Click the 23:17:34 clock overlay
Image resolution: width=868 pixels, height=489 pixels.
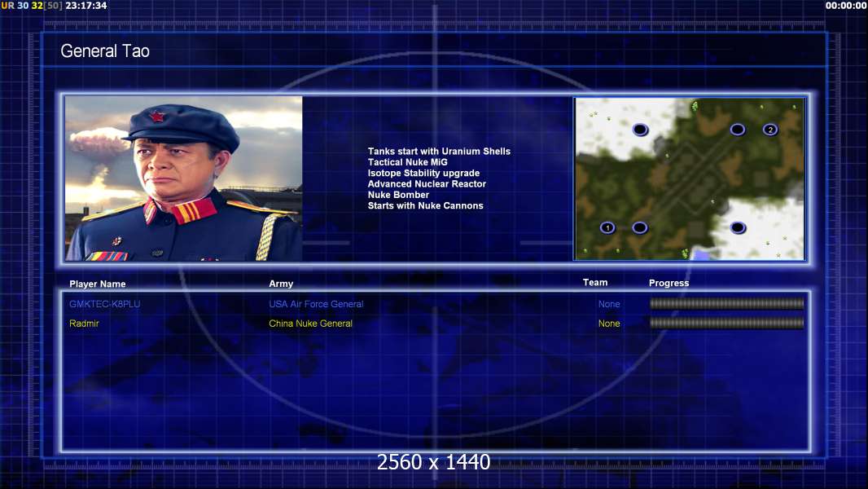coord(86,6)
